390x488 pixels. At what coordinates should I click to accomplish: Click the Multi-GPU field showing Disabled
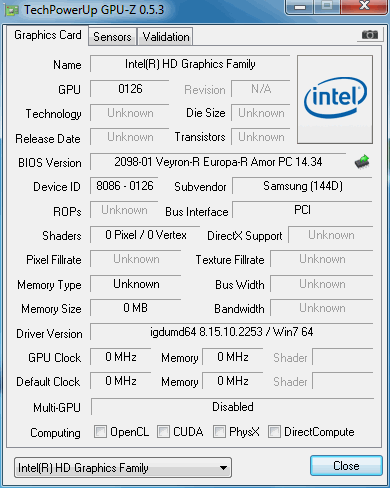(x=232, y=407)
